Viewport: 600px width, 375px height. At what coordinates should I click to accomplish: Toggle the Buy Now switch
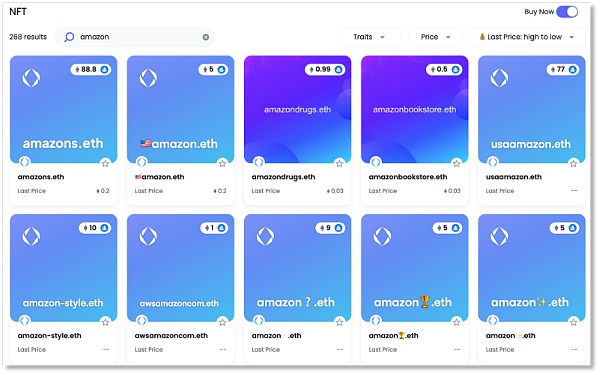[x=567, y=12]
